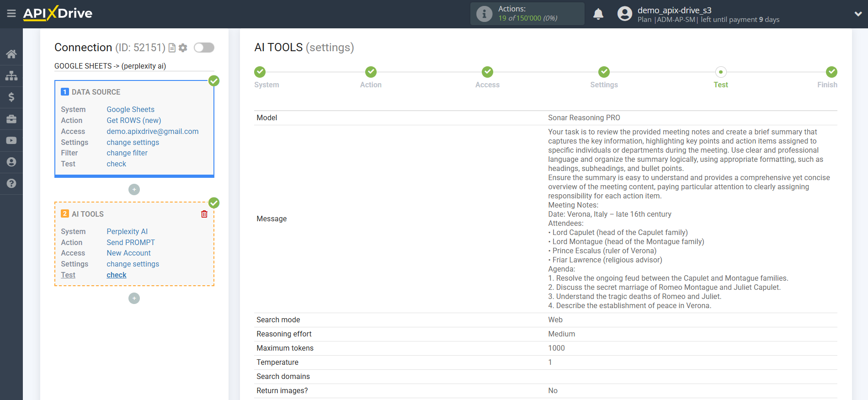Click the GOOGLE SHEETS -> (perplexity ai) title
The height and width of the screenshot is (400, 868).
(110, 66)
